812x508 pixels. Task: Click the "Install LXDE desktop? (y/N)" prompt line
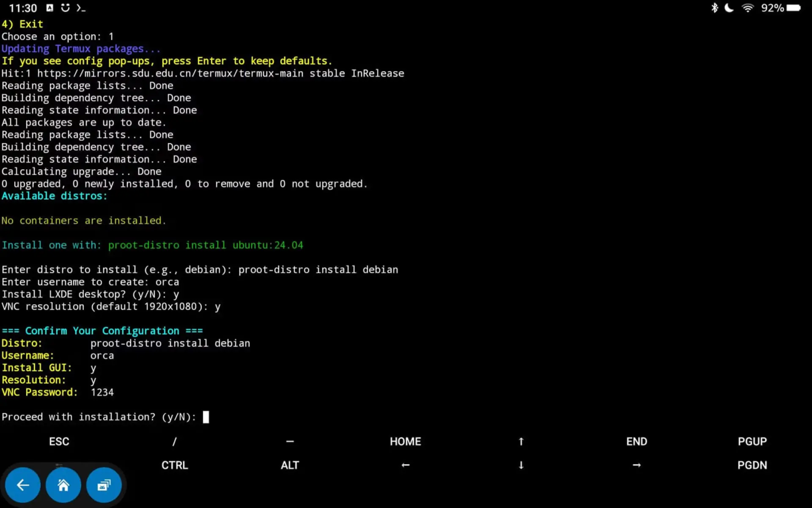[x=91, y=294]
